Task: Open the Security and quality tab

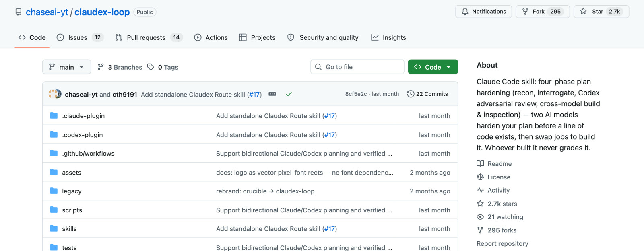Action: coord(323,37)
